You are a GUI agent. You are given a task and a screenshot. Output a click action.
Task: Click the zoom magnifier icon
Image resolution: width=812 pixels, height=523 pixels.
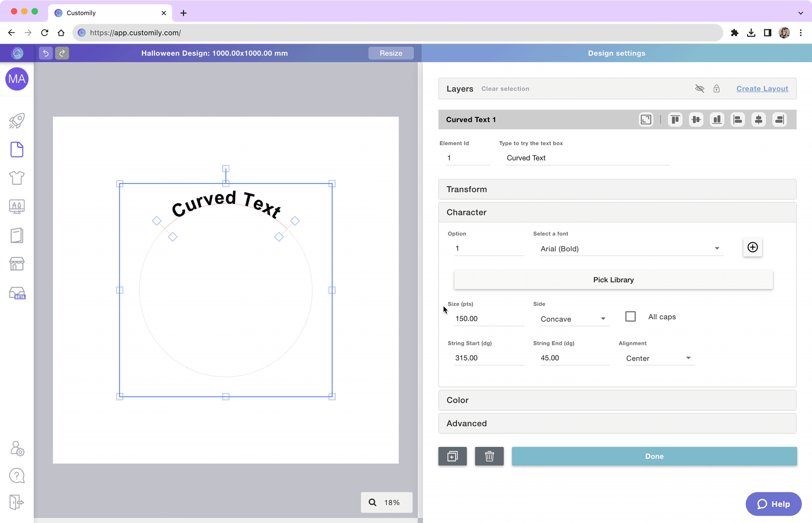pos(372,502)
